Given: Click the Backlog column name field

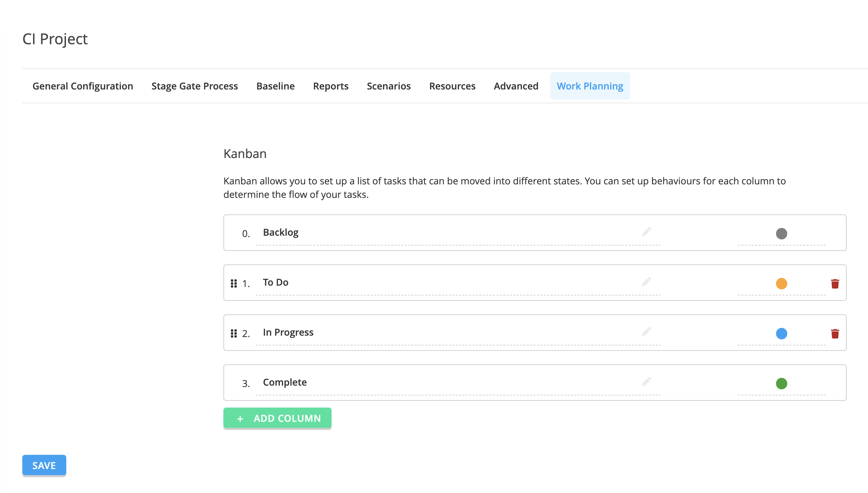Looking at the screenshot, I should pyautogui.click(x=441, y=233).
